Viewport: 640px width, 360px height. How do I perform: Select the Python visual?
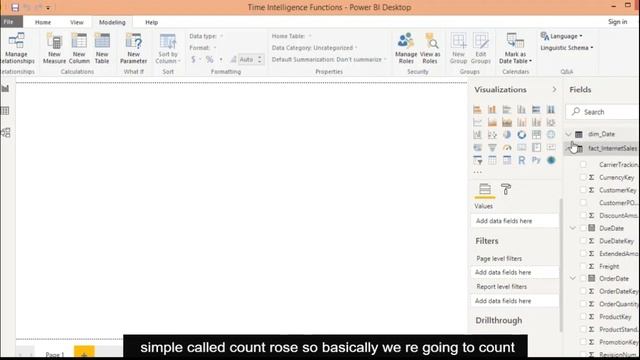tap(536, 160)
